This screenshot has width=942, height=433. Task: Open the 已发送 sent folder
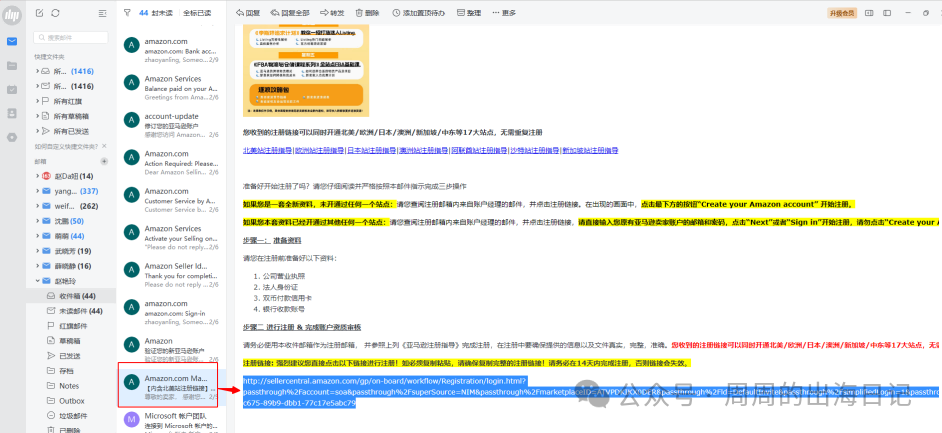click(x=71, y=356)
